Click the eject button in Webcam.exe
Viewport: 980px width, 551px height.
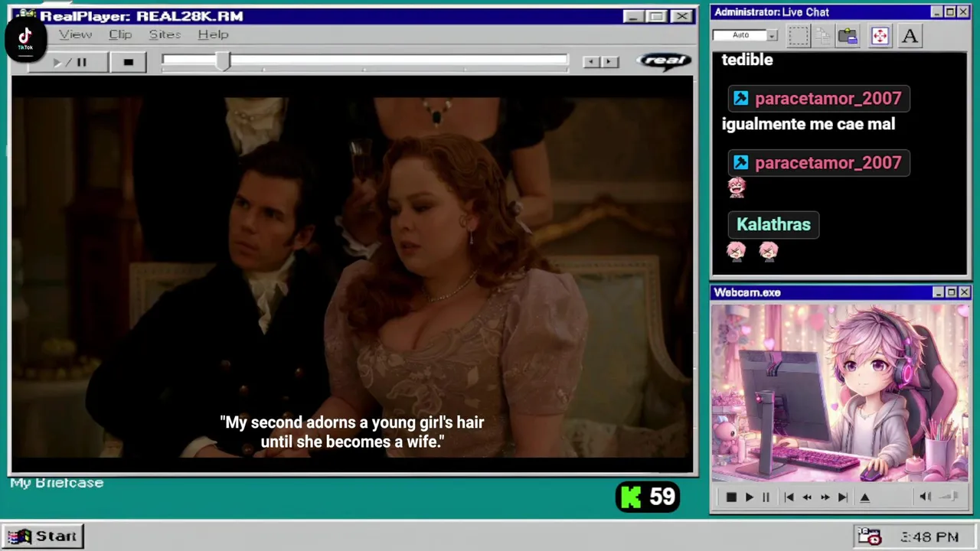point(865,497)
